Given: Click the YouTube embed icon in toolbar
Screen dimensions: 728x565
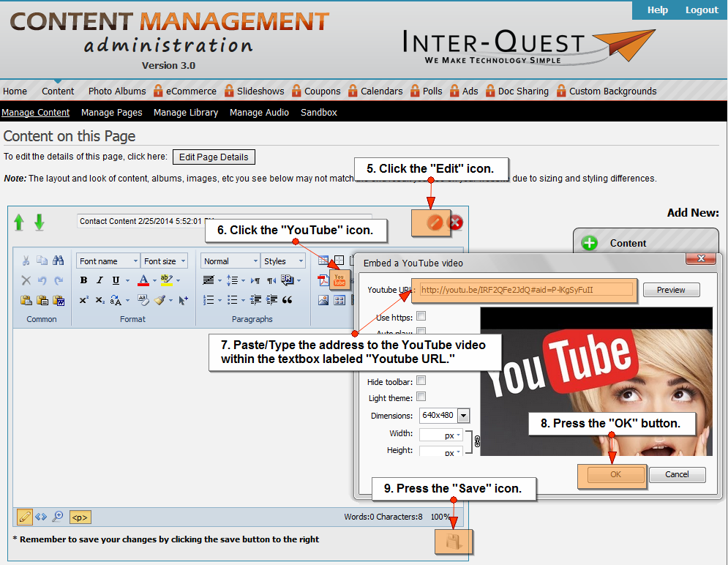Looking at the screenshot, I should pyautogui.click(x=339, y=279).
